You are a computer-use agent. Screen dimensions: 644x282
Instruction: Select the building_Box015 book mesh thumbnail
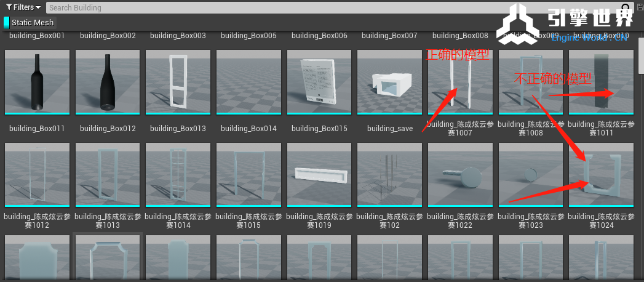(319, 82)
